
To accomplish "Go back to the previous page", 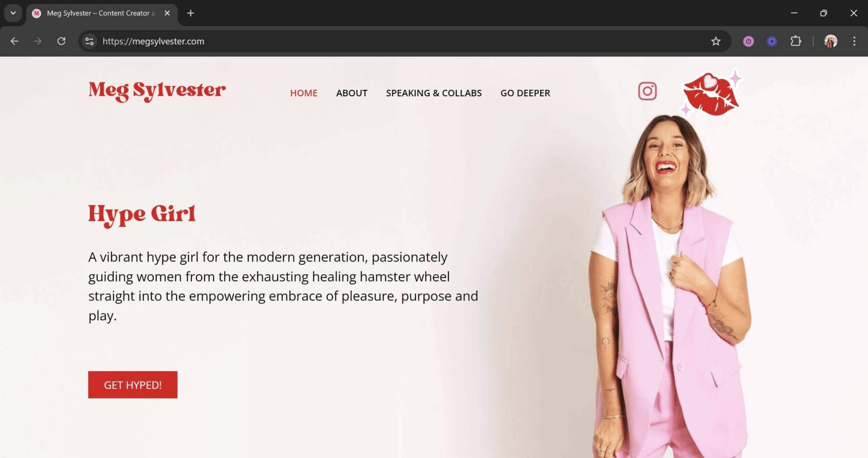I will click(14, 42).
